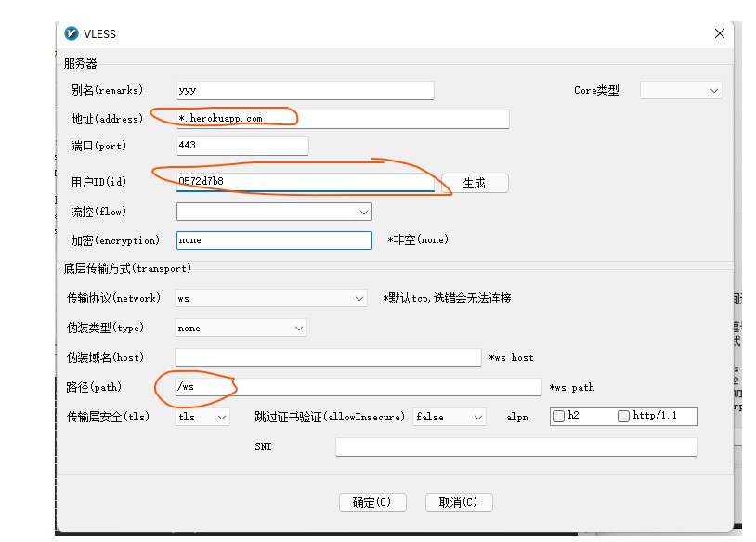The width and height of the screenshot is (756, 542).
Task: Expand the 流控(flow) dropdown
Action: [x=273, y=212]
